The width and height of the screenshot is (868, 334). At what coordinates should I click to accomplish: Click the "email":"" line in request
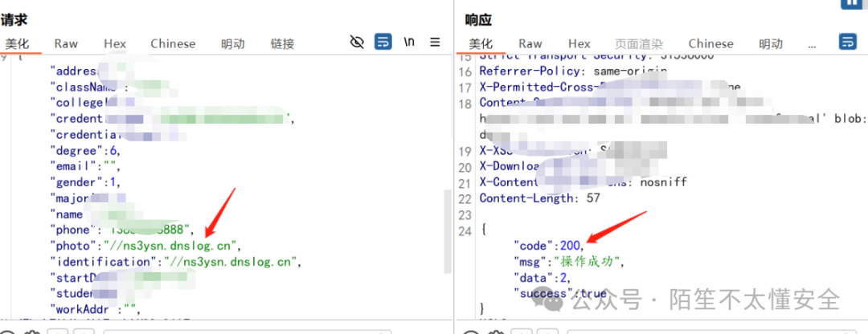[x=85, y=166]
